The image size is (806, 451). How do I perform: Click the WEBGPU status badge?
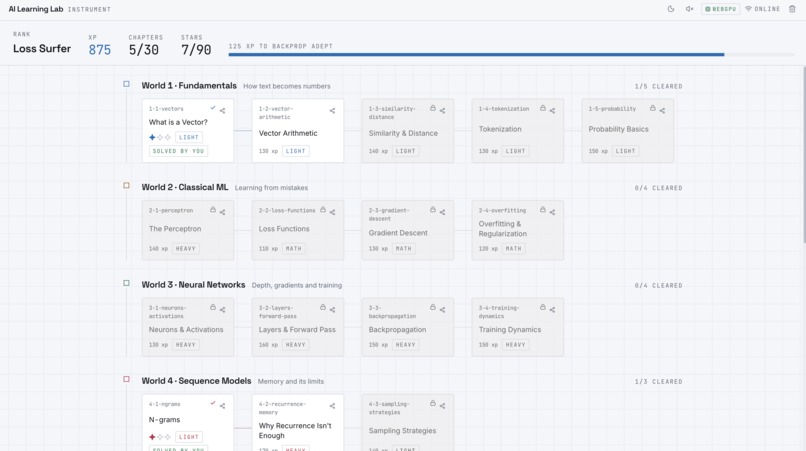point(721,9)
